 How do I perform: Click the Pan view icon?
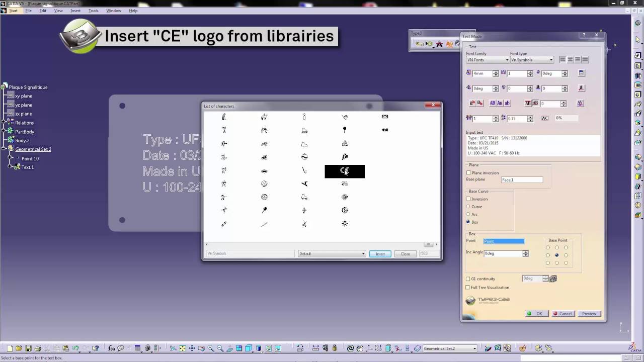pyautogui.click(x=192, y=348)
